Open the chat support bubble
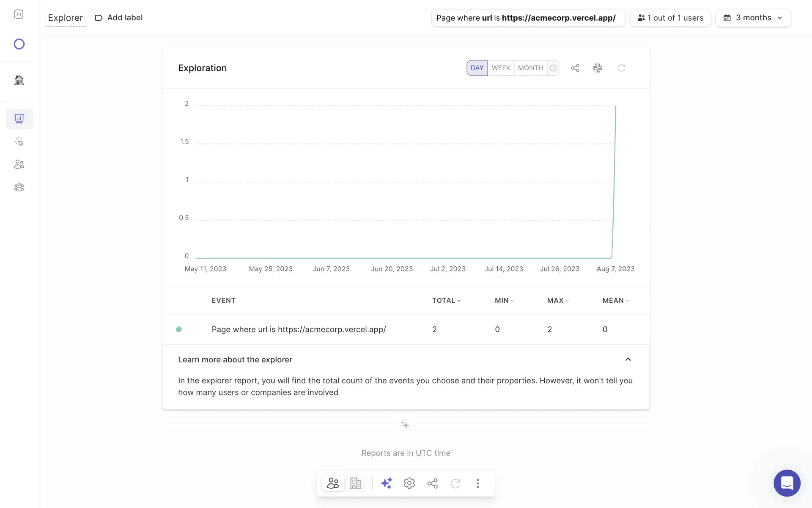Image resolution: width=812 pixels, height=508 pixels. click(x=787, y=483)
